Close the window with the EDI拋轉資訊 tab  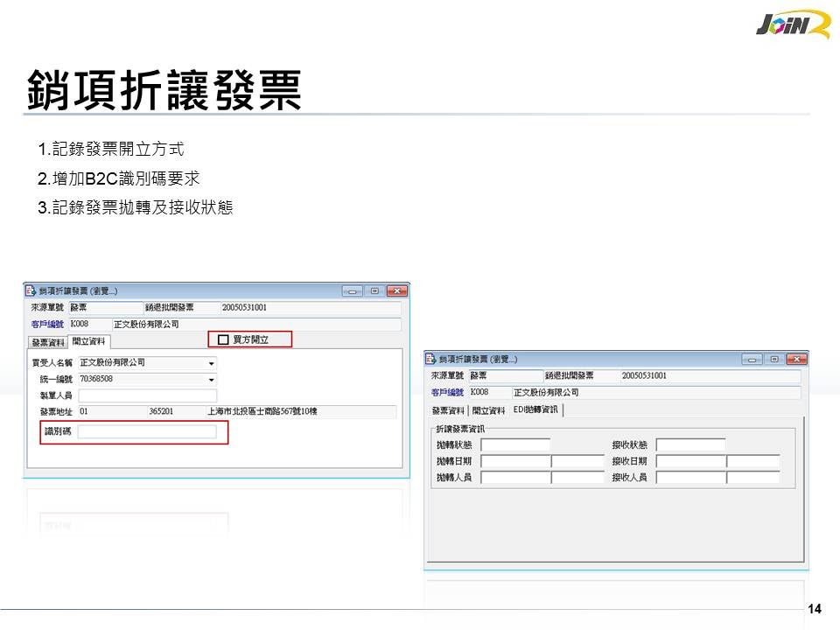click(795, 360)
